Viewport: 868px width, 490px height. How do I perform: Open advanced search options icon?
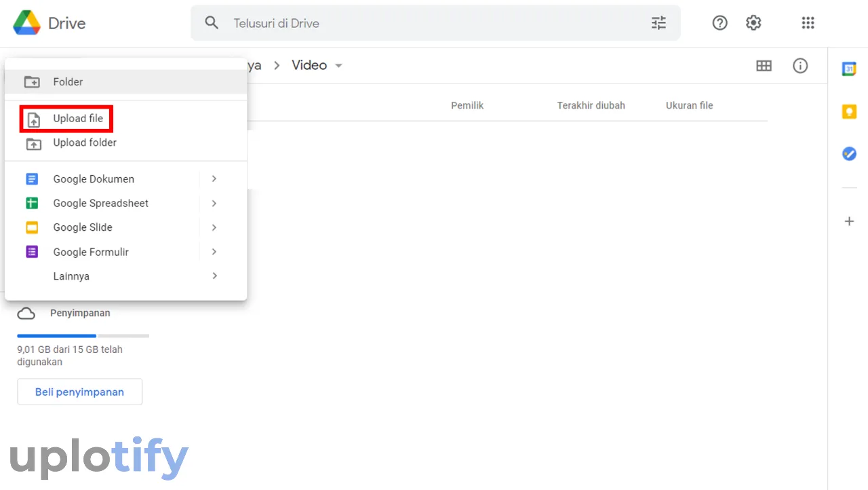coord(658,23)
